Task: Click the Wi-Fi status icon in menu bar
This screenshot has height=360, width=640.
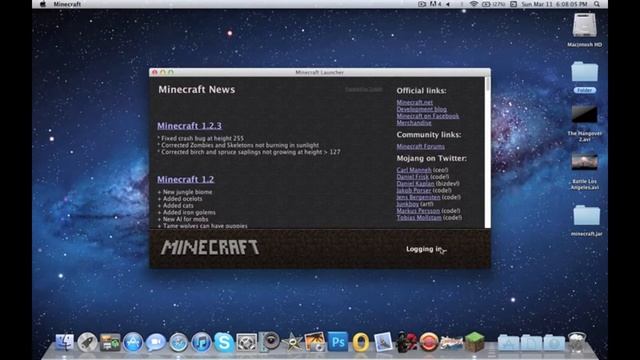Action: (473, 4)
